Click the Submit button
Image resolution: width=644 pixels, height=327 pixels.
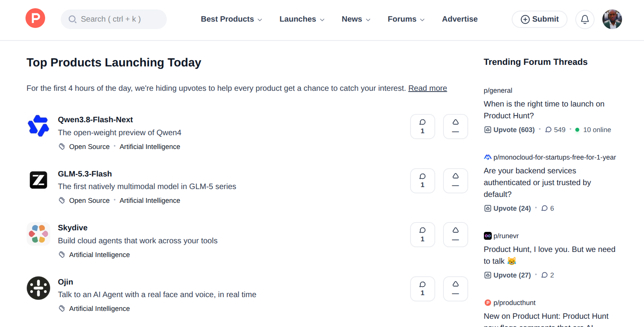tap(540, 19)
